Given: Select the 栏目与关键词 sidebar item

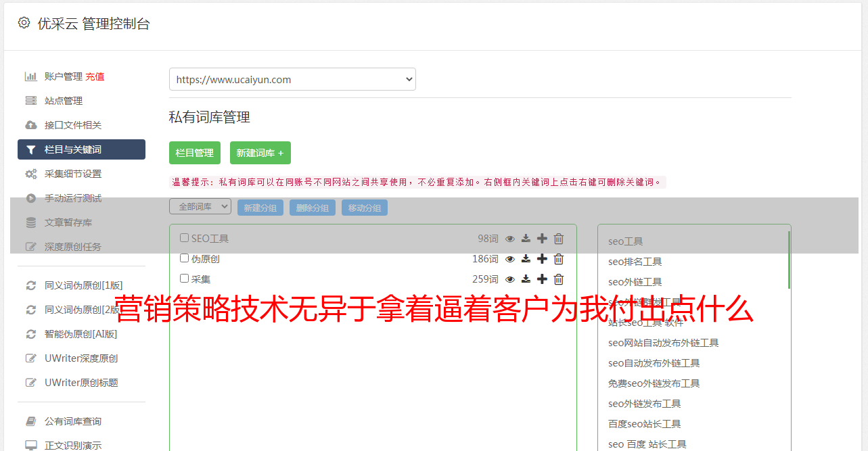Looking at the screenshot, I should (x=81, y=149).
